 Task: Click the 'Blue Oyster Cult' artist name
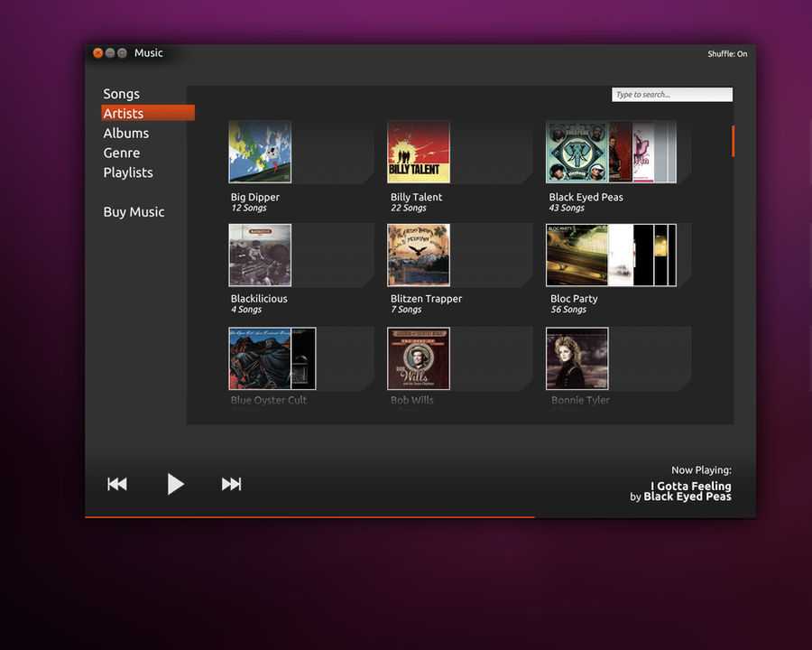point(269,400)
